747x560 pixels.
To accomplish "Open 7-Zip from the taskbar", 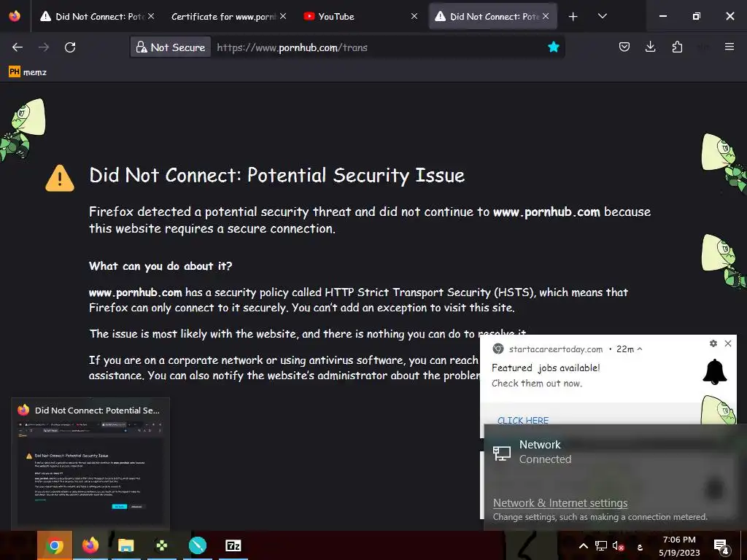I will click(233, 545).
